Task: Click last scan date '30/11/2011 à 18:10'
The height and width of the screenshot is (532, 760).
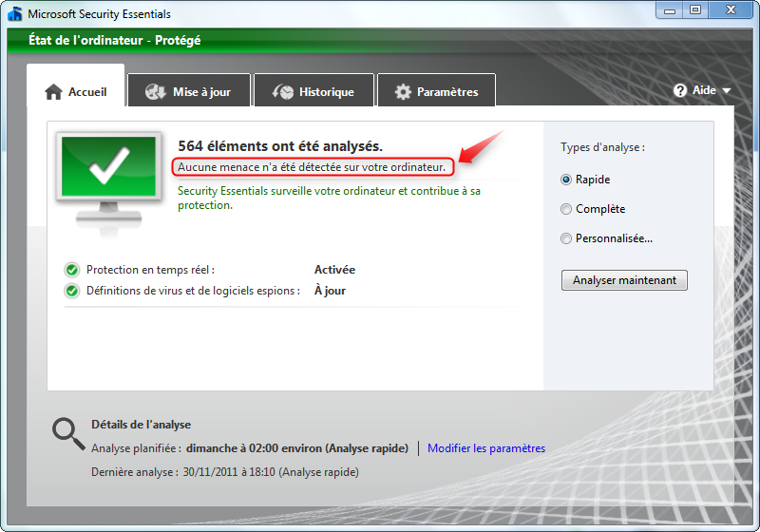Action: 229,472
